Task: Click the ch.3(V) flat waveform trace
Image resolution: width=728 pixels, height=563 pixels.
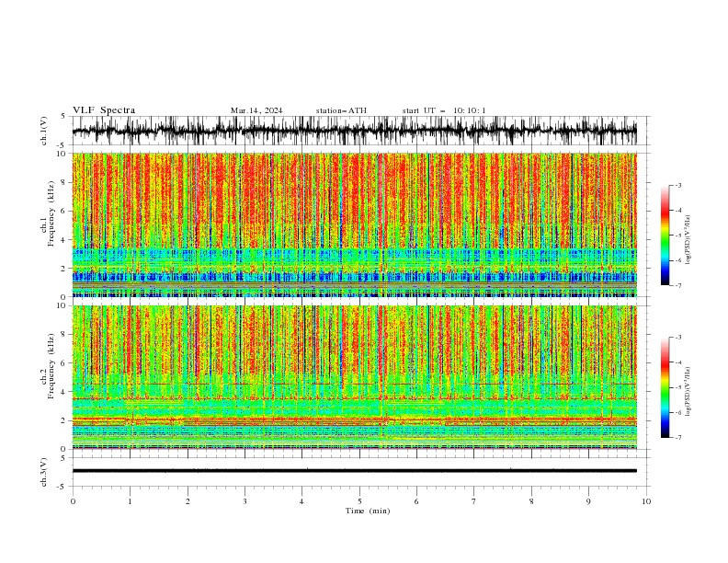Action: pos(354,471)
